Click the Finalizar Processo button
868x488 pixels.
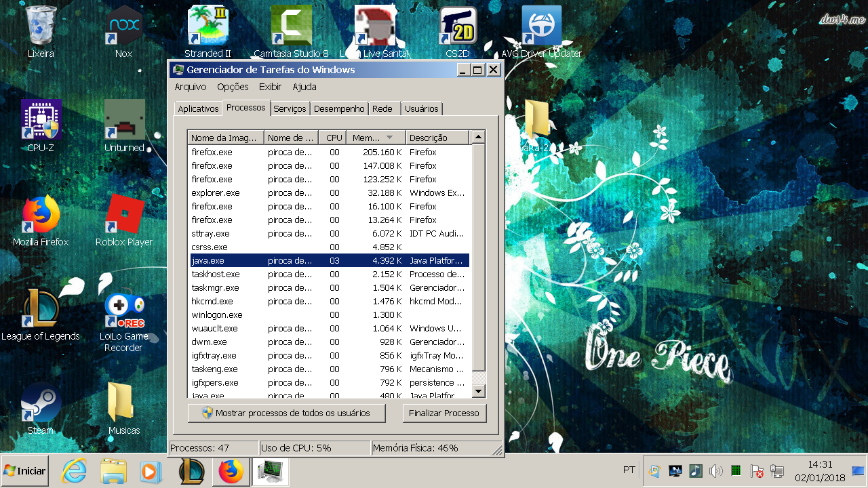(444, 413)
